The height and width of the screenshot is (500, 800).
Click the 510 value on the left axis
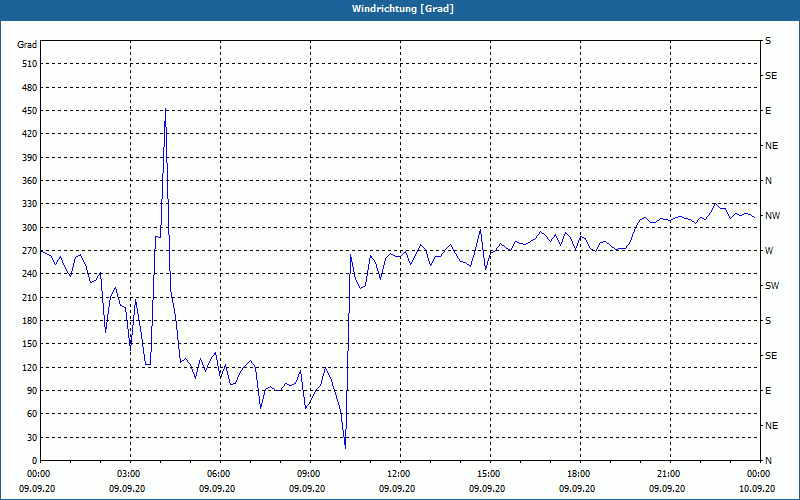coord(29,64)
